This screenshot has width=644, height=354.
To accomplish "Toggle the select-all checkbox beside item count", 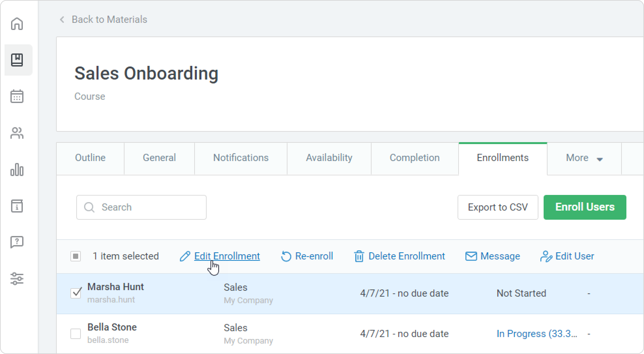I will pos(76,256).
